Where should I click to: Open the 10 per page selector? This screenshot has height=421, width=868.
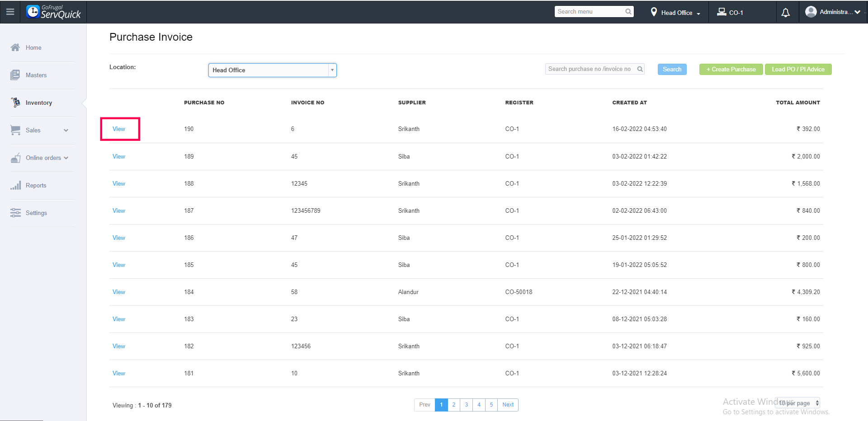[x=798, y=403]
